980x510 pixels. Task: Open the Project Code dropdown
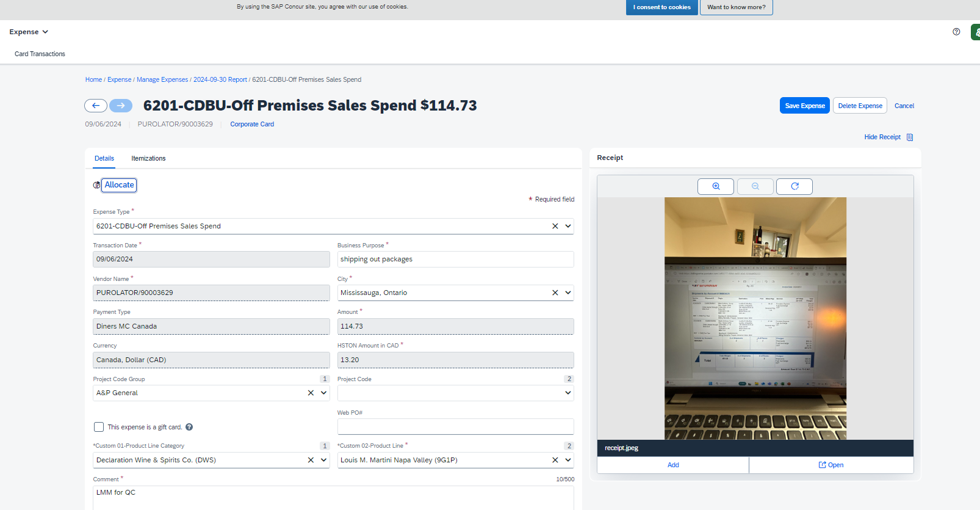click(568, 393)
